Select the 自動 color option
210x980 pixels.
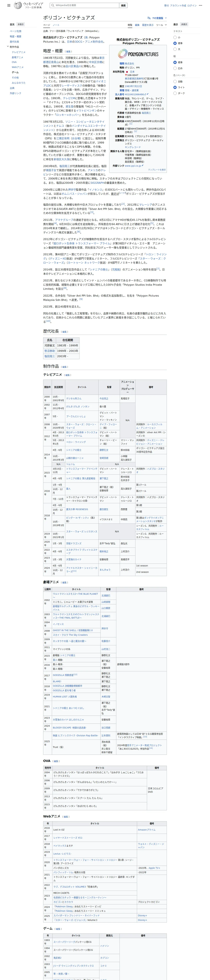click(175, 81)
